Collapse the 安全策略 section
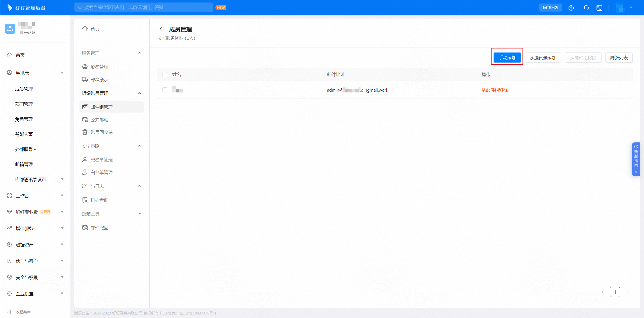This screenshot has height=318, width=644. (140, 146)
